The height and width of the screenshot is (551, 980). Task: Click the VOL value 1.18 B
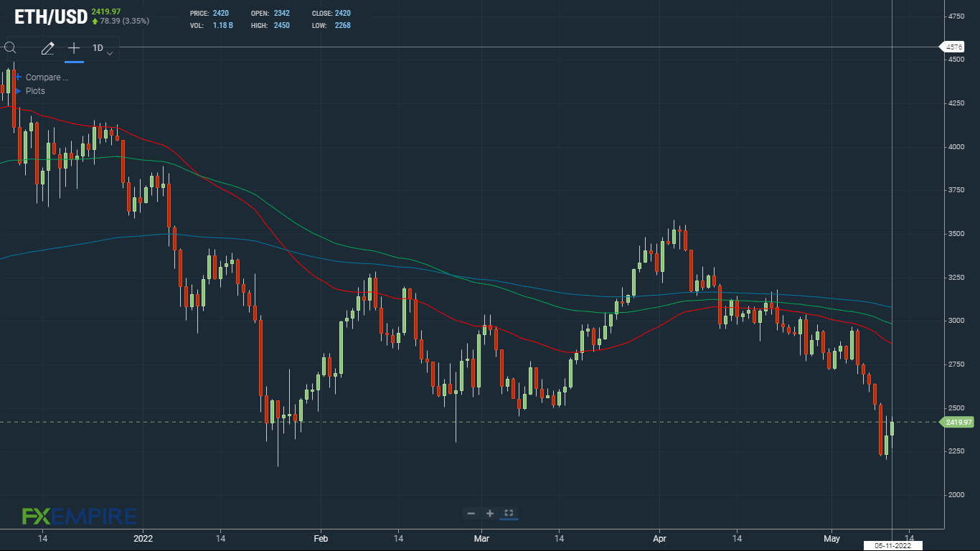pyautogui.click(x=224, y=26)
